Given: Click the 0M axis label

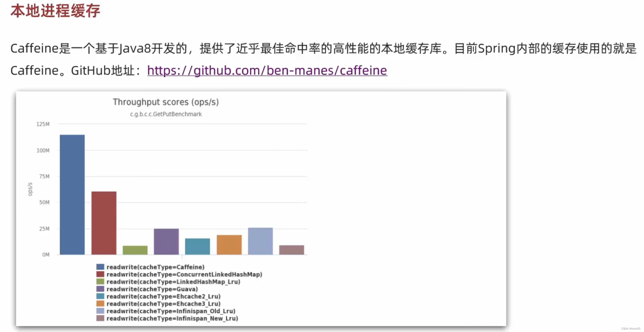Looking at the screenshot, I should (x=46, y=255).
